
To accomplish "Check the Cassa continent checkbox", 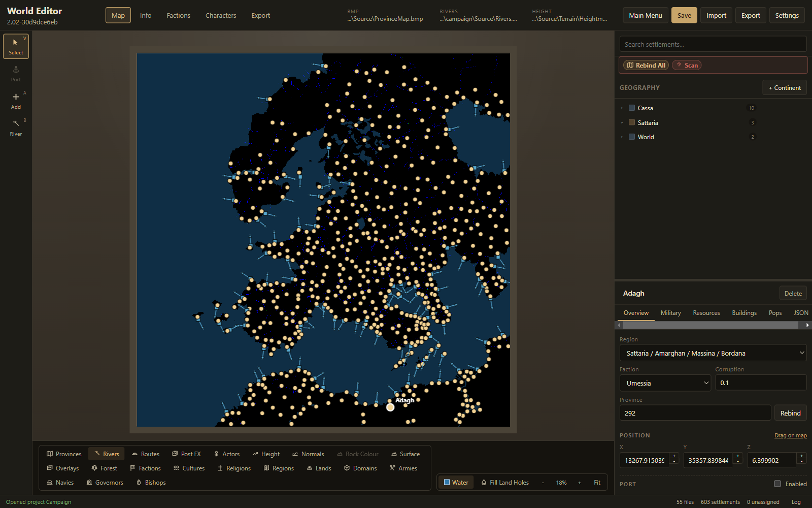I will click(x=632, y=108).
